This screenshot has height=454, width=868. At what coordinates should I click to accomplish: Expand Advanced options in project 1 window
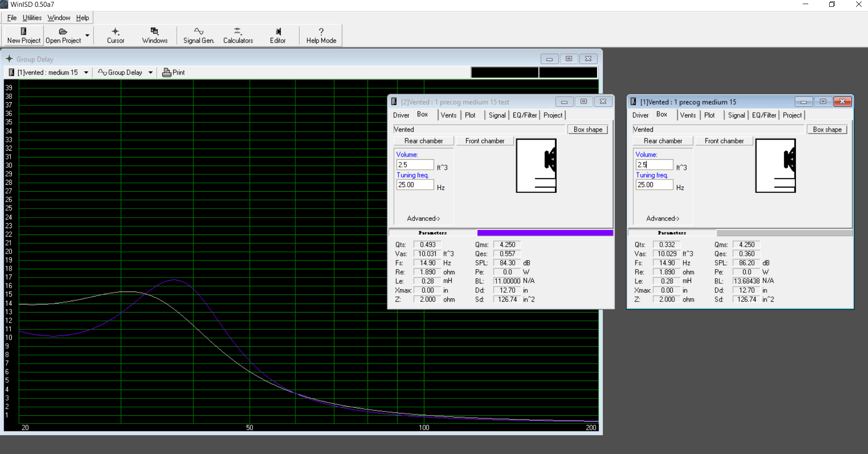click(663, 219)
